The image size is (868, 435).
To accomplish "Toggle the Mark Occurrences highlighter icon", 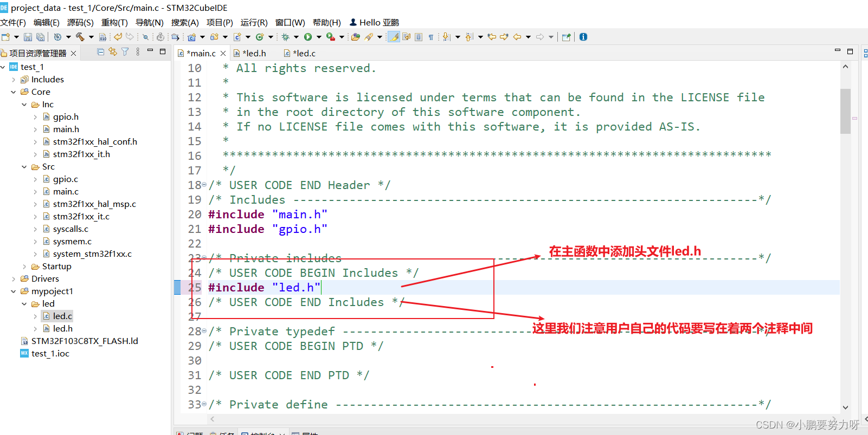I will coord(394,37).
